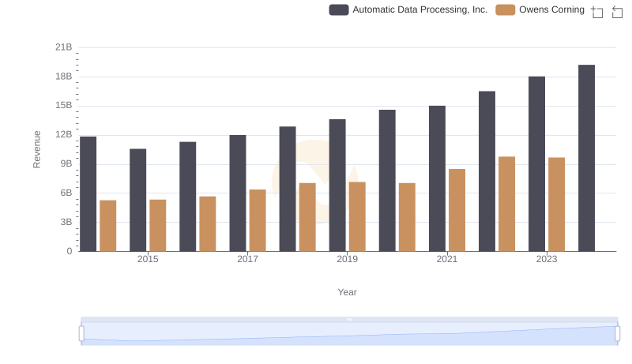The height and width of the screenshot is (364, 632).
Task: Click the 2020 Automatic Data Processing bar
Action: pos(387,181)
